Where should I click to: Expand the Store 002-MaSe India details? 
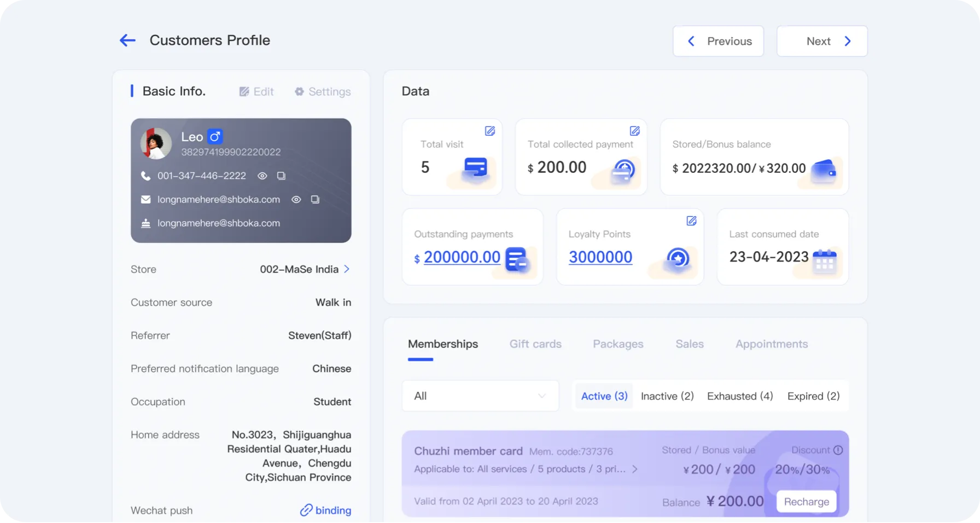tap(347, 269)
